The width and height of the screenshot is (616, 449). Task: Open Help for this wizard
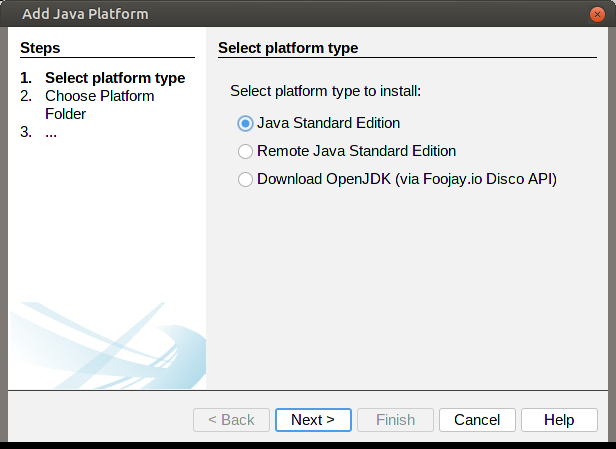click(x=558, y=420)
